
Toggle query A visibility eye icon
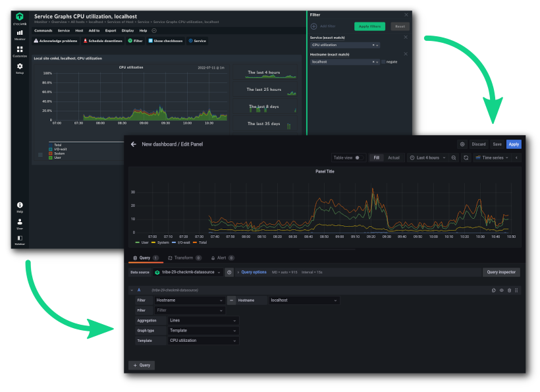pyautogui.click(x=501, y=291)
